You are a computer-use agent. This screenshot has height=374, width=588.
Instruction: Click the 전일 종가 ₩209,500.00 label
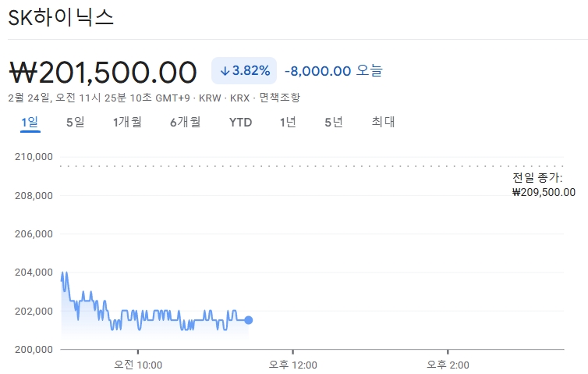click(x=544, y=185)
